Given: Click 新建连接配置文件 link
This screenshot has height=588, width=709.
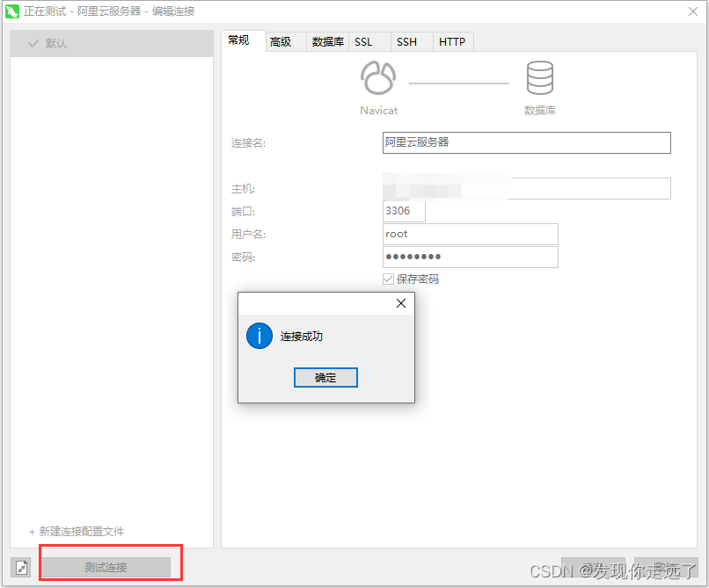Looking at the screenshot, I should pyautogui.click(x=77, y=532).
